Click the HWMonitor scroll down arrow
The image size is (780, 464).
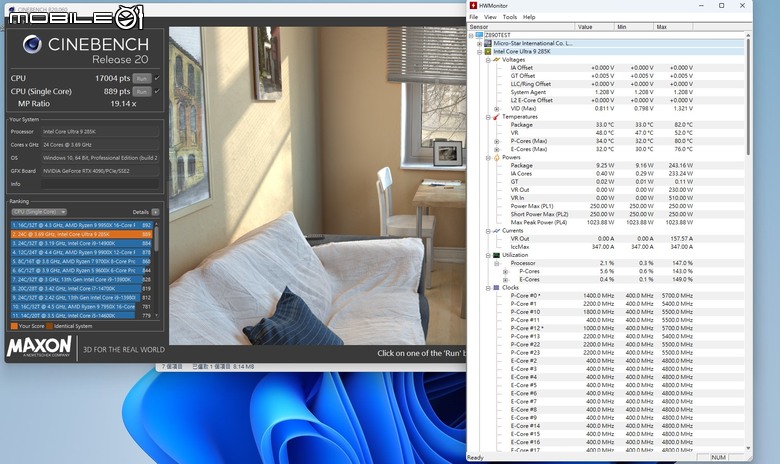[x=748, y=449]
